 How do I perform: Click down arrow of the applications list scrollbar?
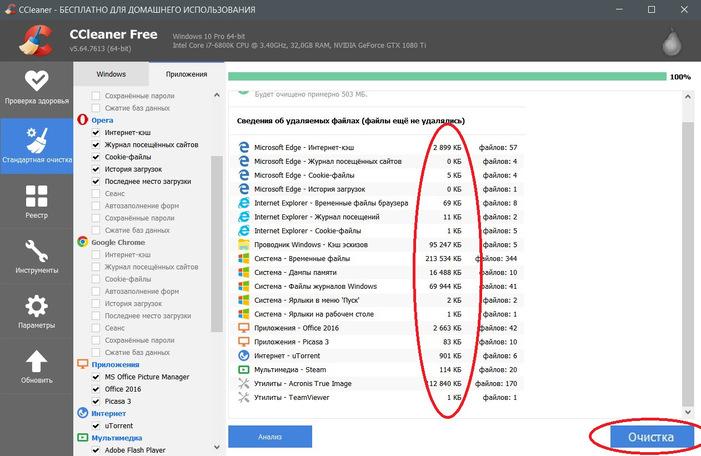click(217, 447)
